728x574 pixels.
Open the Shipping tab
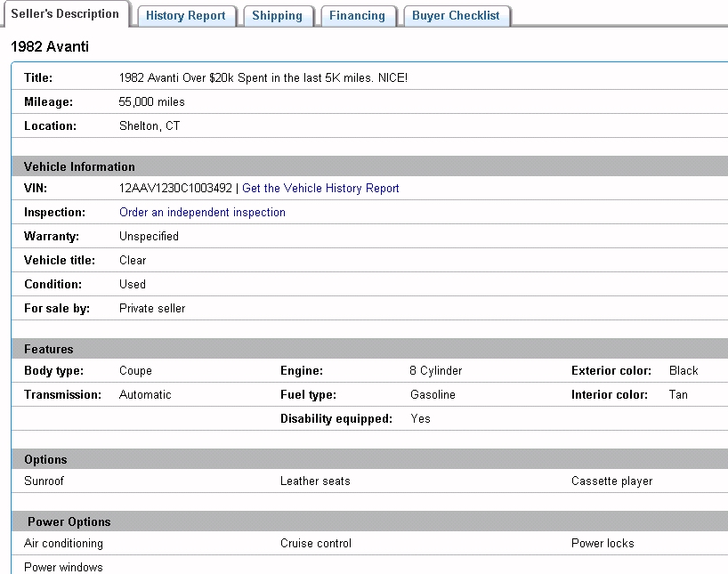277,16
